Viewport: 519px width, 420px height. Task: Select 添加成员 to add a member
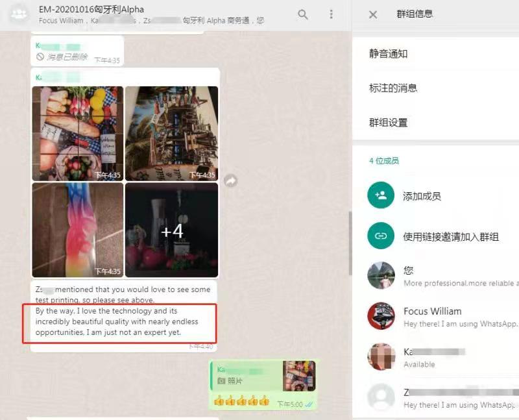coord(422,196)
